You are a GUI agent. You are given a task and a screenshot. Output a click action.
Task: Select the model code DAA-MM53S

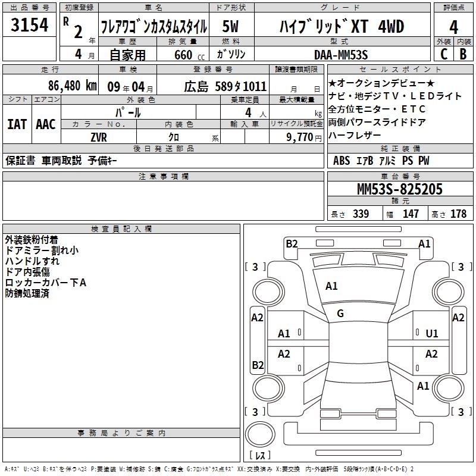tap(341, 55)
